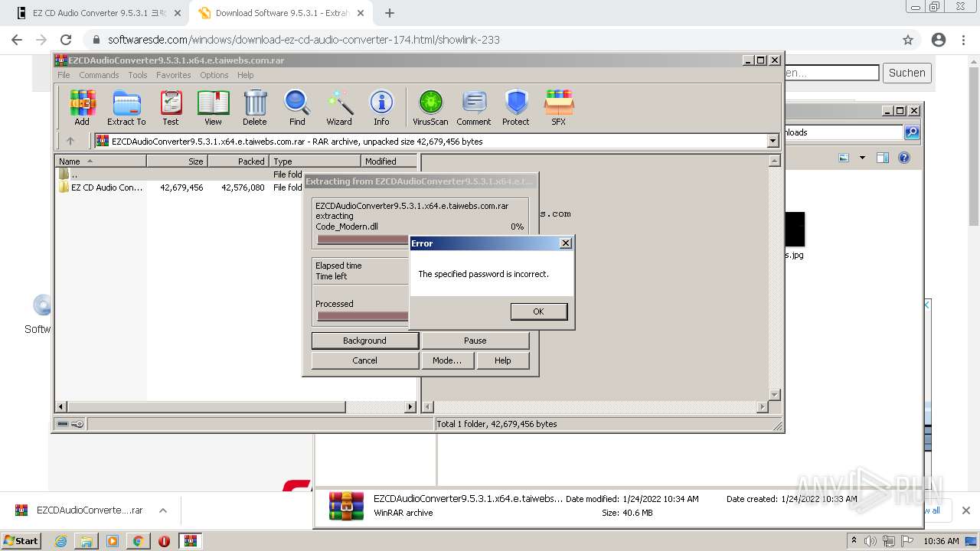980x551 pixels.
Task: Close the Error dialog with X
Action: tap(566, 243)
